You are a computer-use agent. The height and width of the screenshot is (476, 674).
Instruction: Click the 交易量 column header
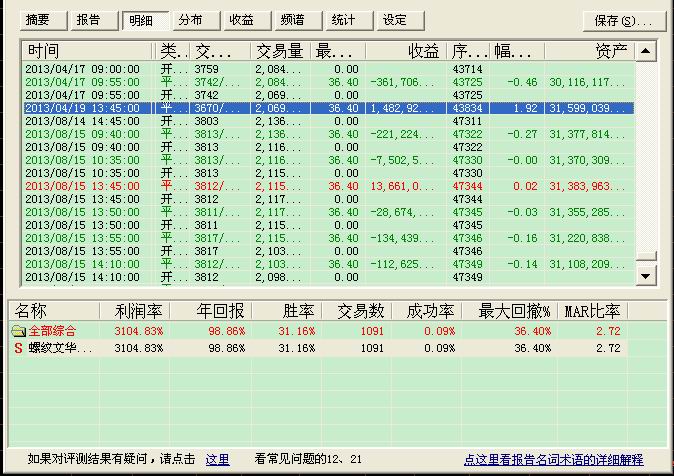click(280, 51)
